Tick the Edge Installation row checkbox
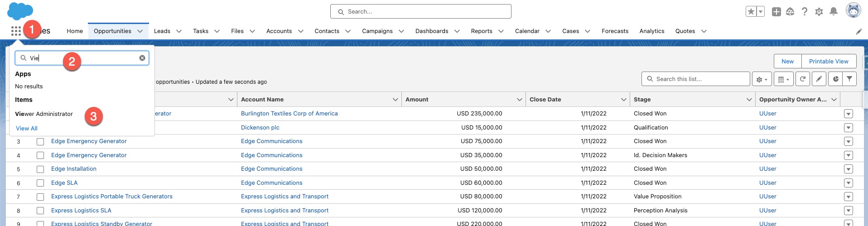Image resolution: width=868 pixels, height=226 pixels. coord(40,169)
